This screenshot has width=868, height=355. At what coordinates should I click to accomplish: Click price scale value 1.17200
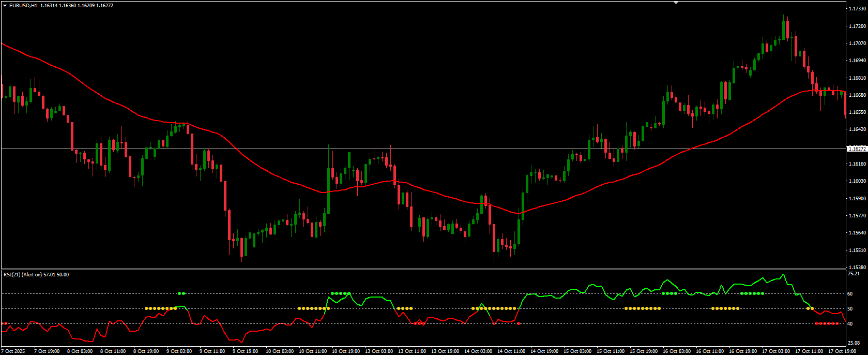857,26
